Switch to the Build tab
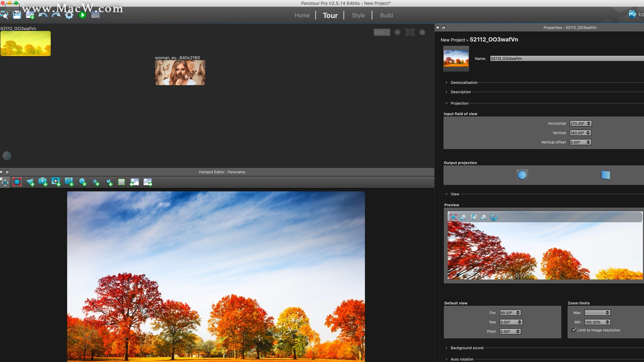The width and height of the screenshot is (644, 362). [386, 15]
